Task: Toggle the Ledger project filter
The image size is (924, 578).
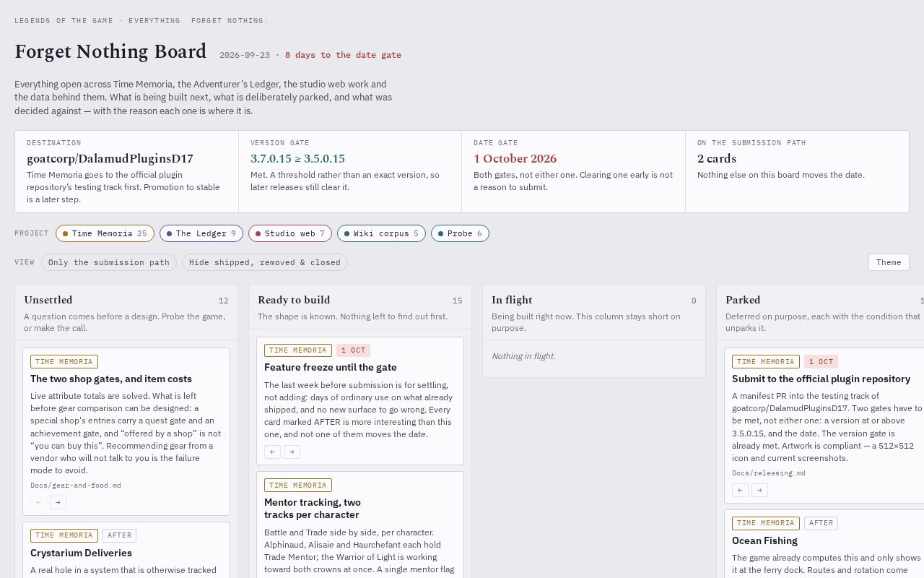Action: click(x=201, y=233)
